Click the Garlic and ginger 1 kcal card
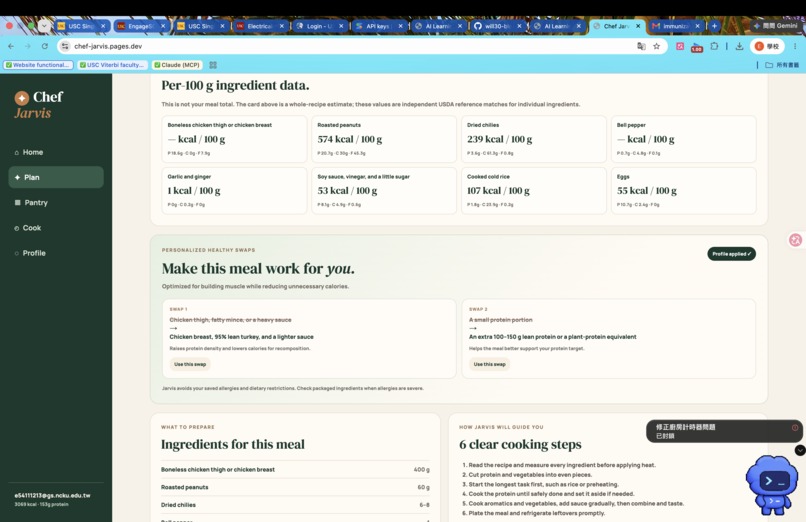Viewport: 806px width, 522px height. (x=234, y=191)
